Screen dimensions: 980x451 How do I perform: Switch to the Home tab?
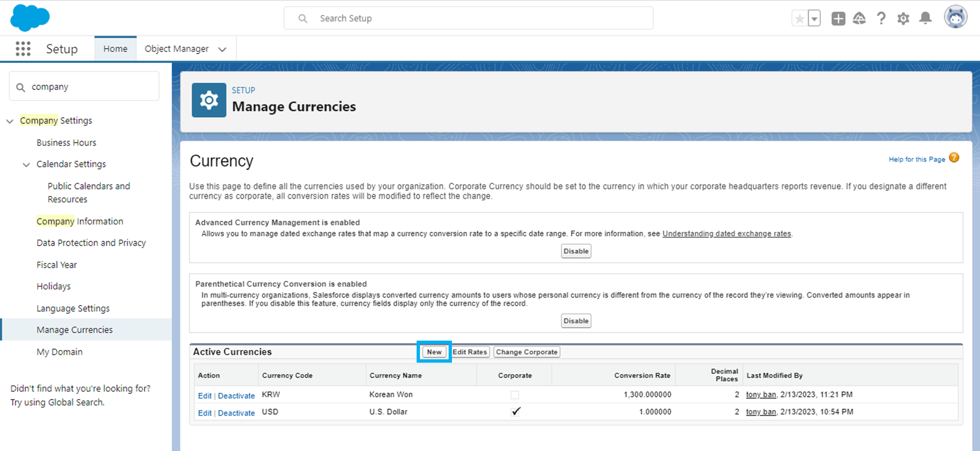point(115,49)
